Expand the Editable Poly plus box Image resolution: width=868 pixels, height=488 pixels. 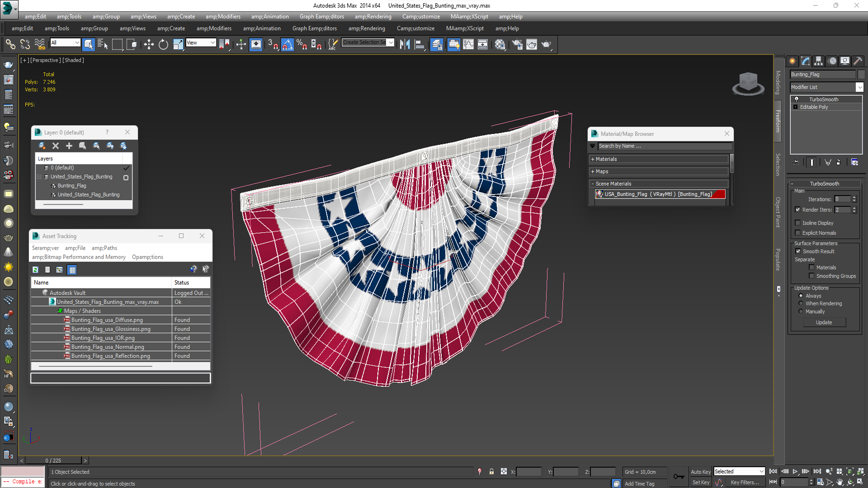[795, 107]
